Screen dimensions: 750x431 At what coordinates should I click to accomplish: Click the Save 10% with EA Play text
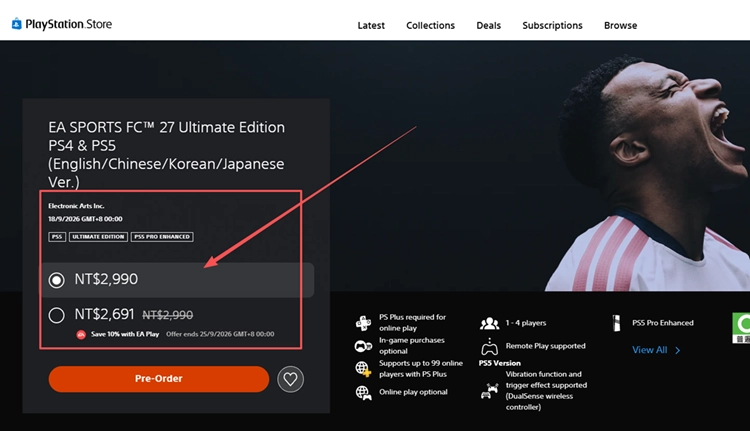125,334
